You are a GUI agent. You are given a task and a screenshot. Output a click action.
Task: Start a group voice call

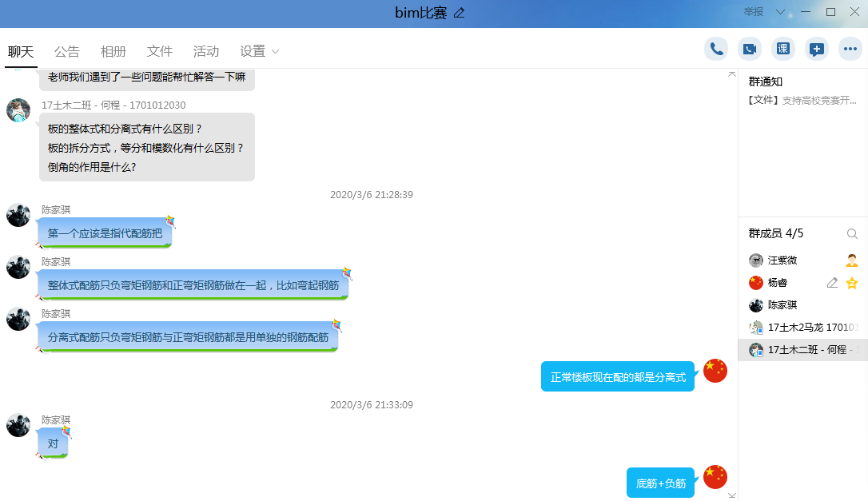coord(716,49)
